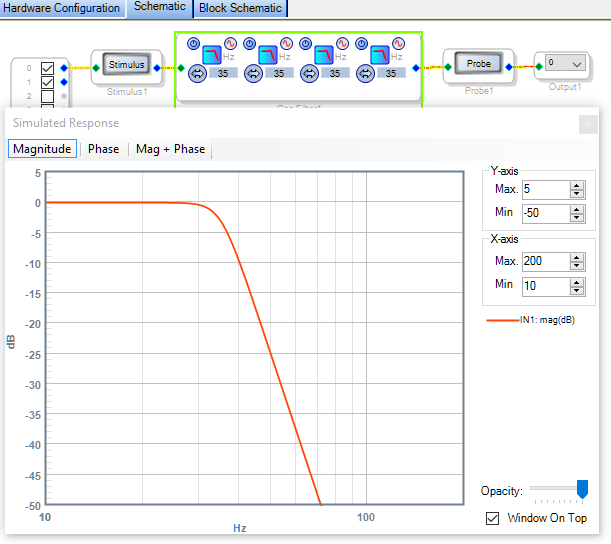
Task: Click the third stage double-arrow icon
Action: (310, 74)
